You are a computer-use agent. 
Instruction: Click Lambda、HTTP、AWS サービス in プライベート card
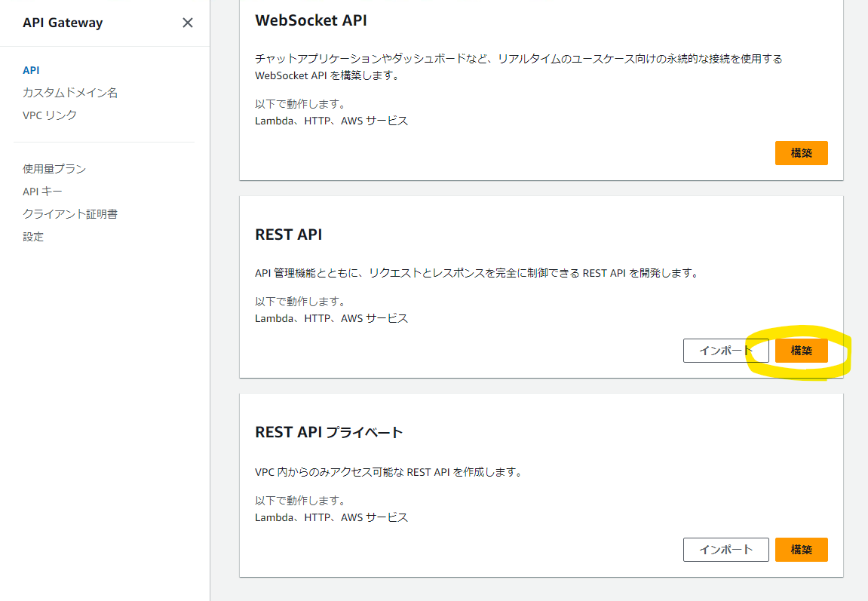(332, 517)
